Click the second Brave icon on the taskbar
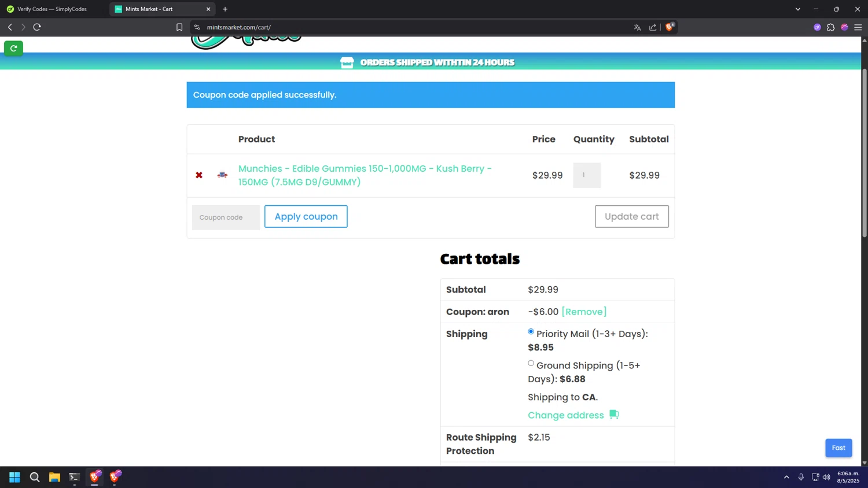This screenshot has width=868, height=488. pos(115,476)
